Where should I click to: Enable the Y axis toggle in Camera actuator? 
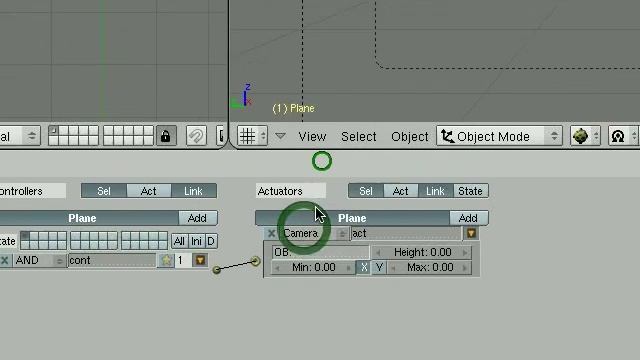pos(379,267)
